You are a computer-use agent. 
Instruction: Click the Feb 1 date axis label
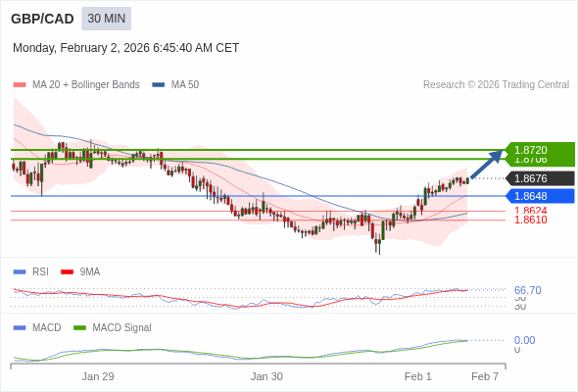(417, 376)
